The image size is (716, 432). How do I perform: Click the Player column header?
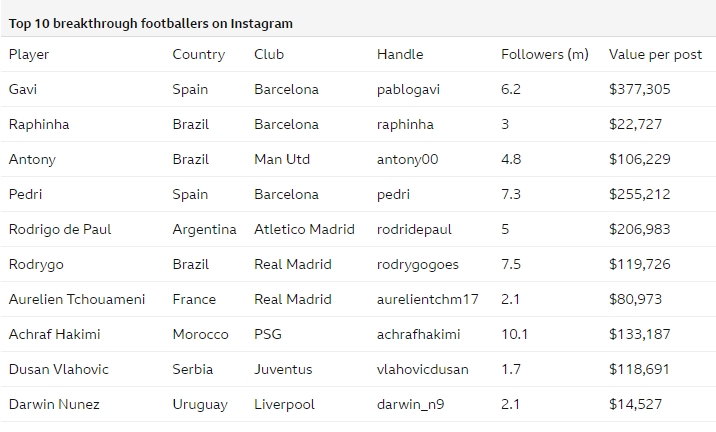click(29, 54)
